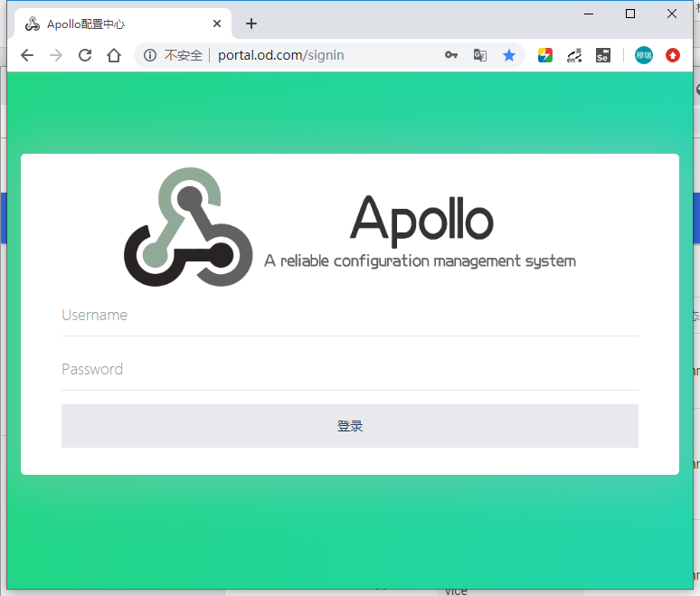Focus the Password field

click(350, 370)
